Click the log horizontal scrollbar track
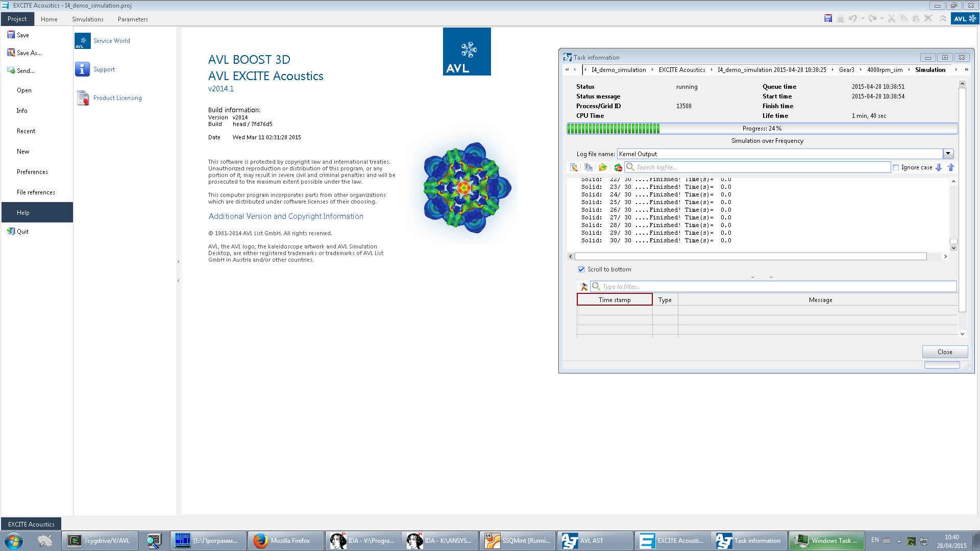980x551 pixels. pyautogui.click(x=758, y=257)
